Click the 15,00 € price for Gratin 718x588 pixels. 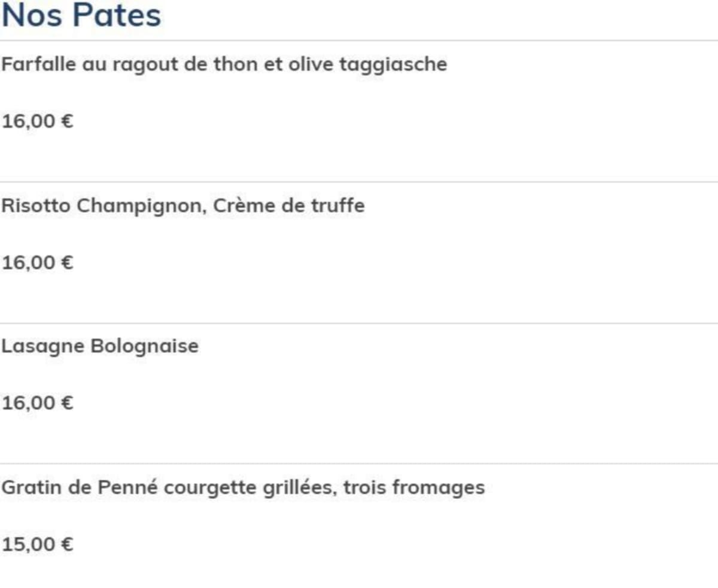pos(38,544)
